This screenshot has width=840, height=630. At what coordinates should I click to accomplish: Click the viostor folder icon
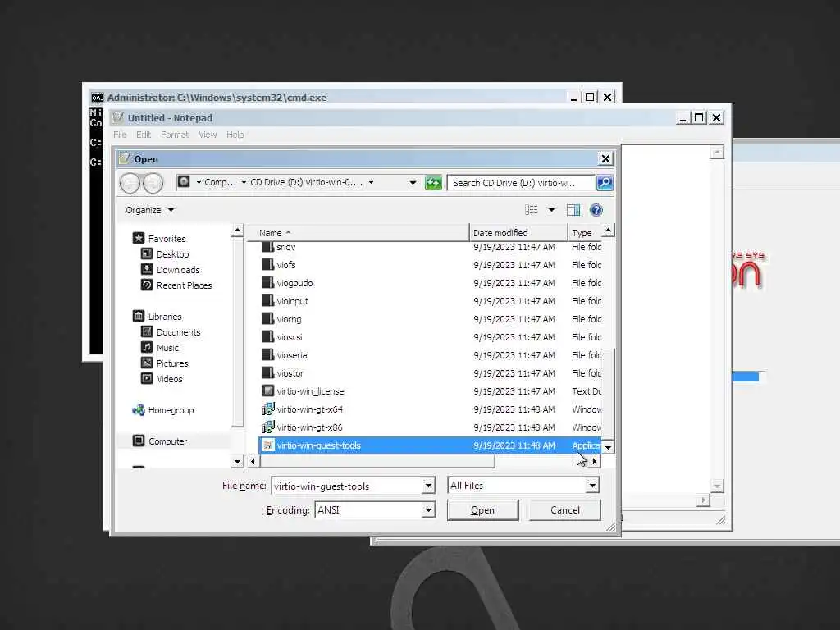click(268, 373)
